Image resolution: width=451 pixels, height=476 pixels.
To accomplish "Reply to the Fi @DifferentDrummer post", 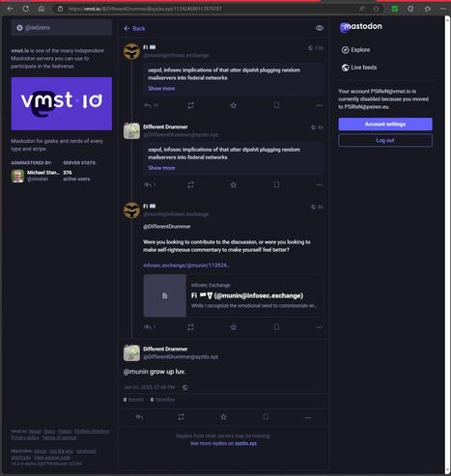I will coord(150,327).
